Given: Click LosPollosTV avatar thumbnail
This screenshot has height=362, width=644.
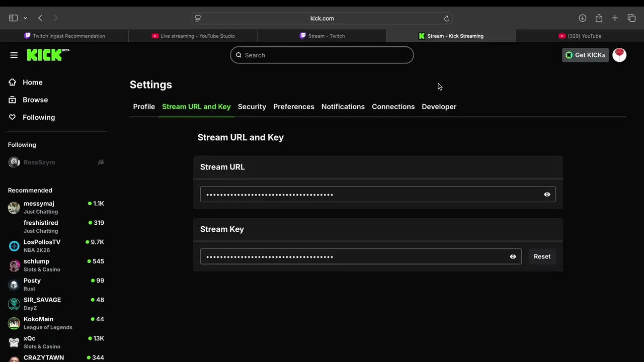Looking at the screenshot, I should tap(14, 246).
